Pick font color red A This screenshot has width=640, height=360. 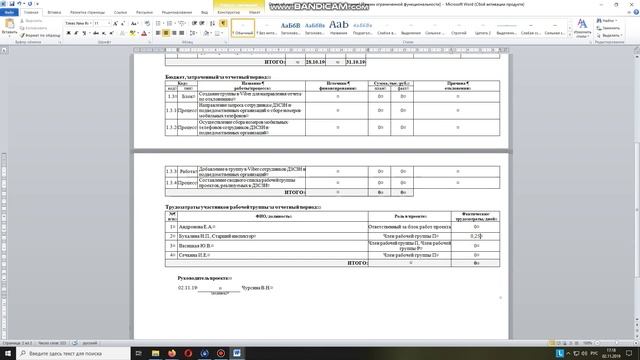click(x=144, y=33)
